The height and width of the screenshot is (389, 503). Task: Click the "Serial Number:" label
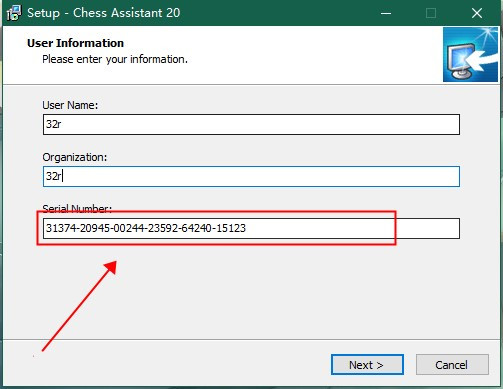pyautogui.click(x=77, y=209)
